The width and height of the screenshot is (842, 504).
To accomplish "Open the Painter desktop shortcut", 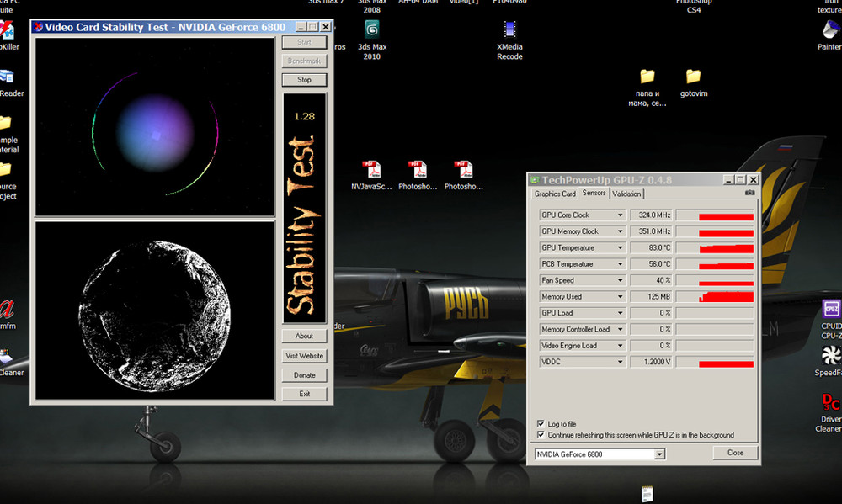I will 831,30.
